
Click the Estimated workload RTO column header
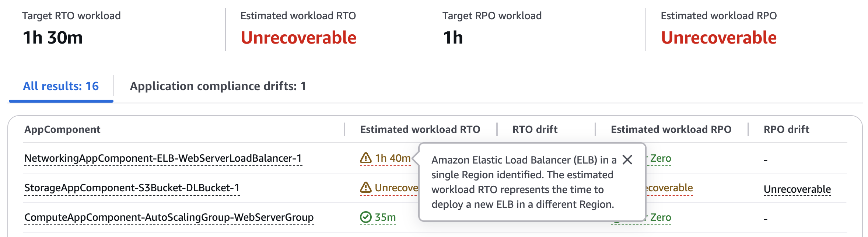(420, 130)
